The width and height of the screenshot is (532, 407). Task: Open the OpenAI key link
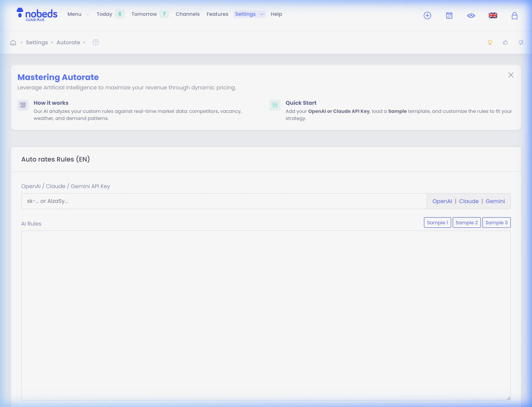point(442,201)
